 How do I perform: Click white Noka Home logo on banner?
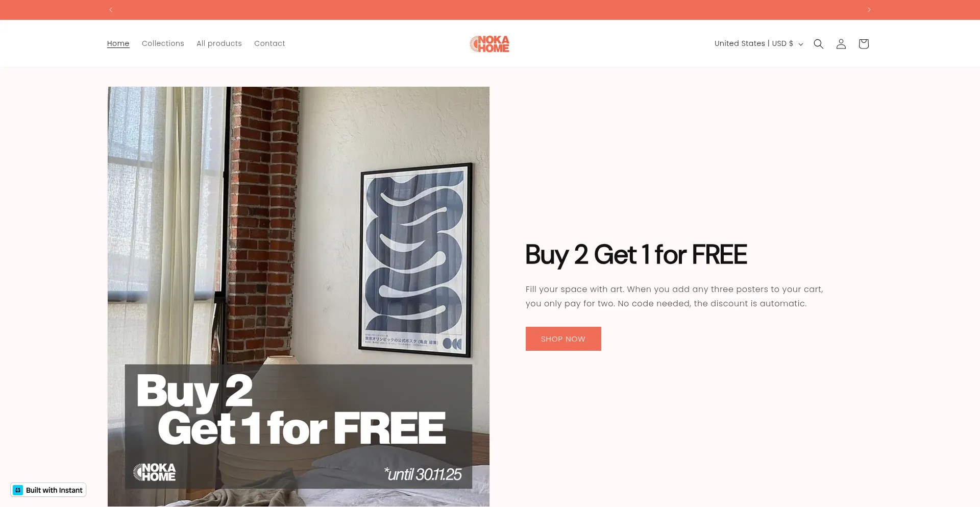click(x=155, y=472)
